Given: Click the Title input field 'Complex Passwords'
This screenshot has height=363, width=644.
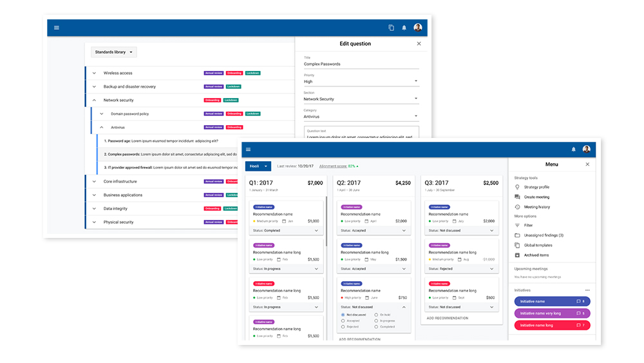Looking at the screenshot, I should pyautogui.click(x=361, y=64).
